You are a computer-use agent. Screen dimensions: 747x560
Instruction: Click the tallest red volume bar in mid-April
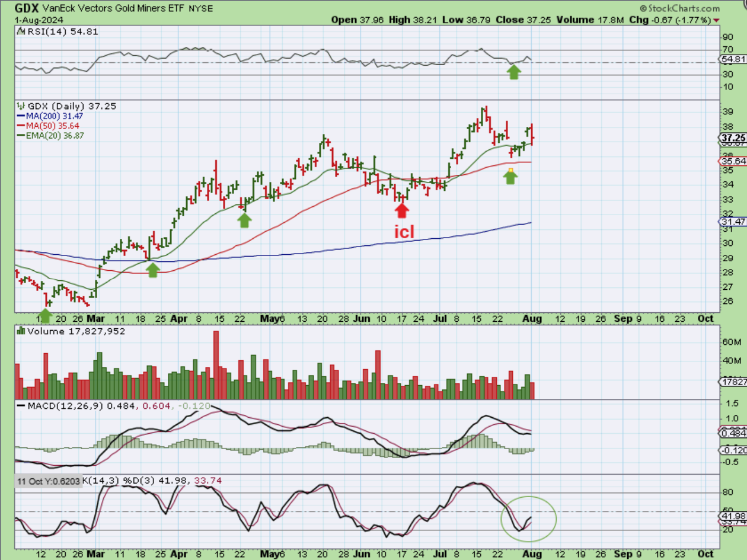(216, 364)
